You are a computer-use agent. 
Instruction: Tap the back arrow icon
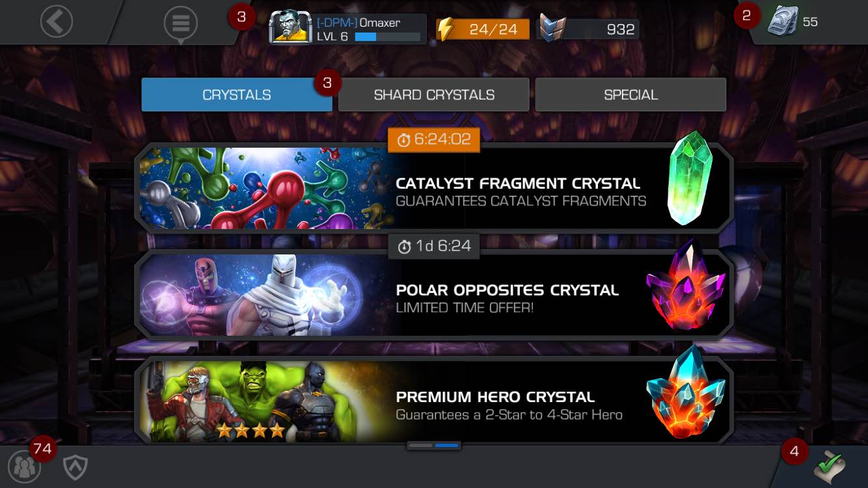coord(57,22)
